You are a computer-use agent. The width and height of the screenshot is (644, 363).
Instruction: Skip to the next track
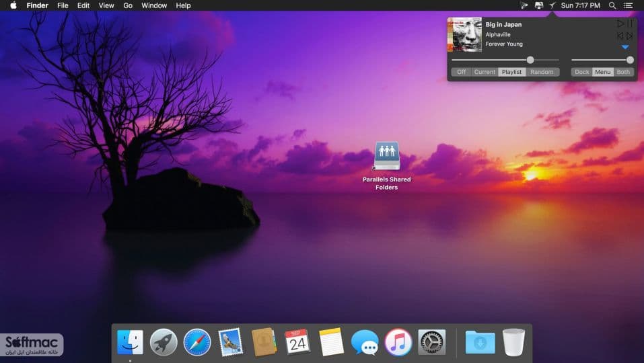coord(630,36)
